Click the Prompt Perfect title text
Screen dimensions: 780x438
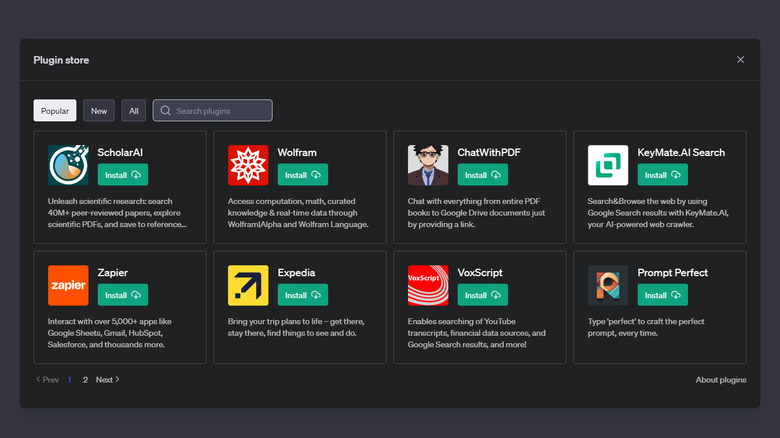pos(673,273)
